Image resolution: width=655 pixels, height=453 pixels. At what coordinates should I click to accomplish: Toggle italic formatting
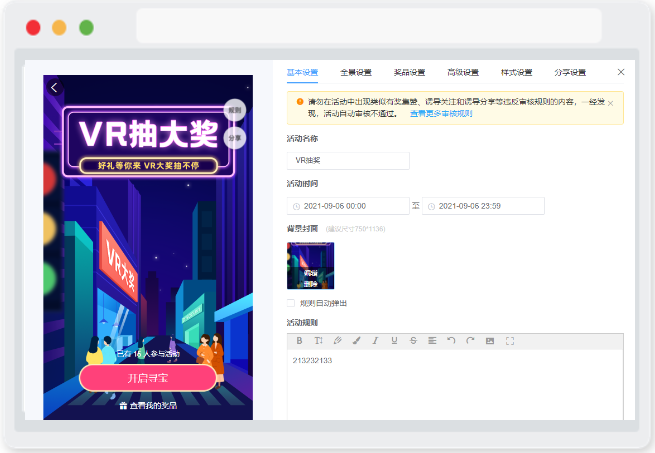pos(375,341)
